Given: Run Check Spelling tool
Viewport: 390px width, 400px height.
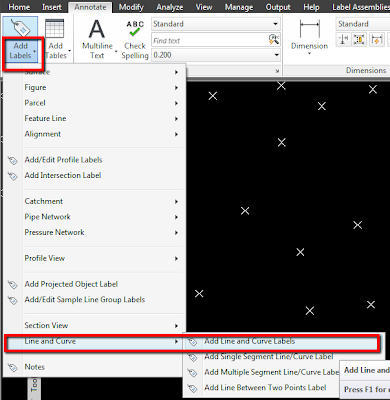Looking at the screenshot, I should point(135,39).
